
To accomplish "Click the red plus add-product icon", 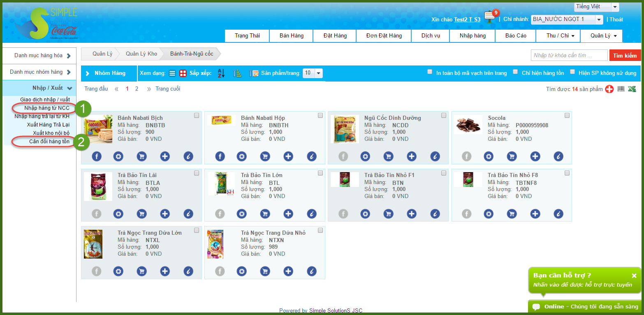I will 609,89.
